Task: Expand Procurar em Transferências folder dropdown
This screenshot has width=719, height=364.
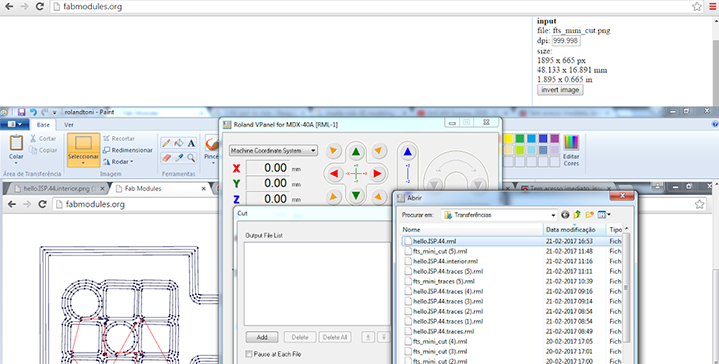Action: click(553, 215)
